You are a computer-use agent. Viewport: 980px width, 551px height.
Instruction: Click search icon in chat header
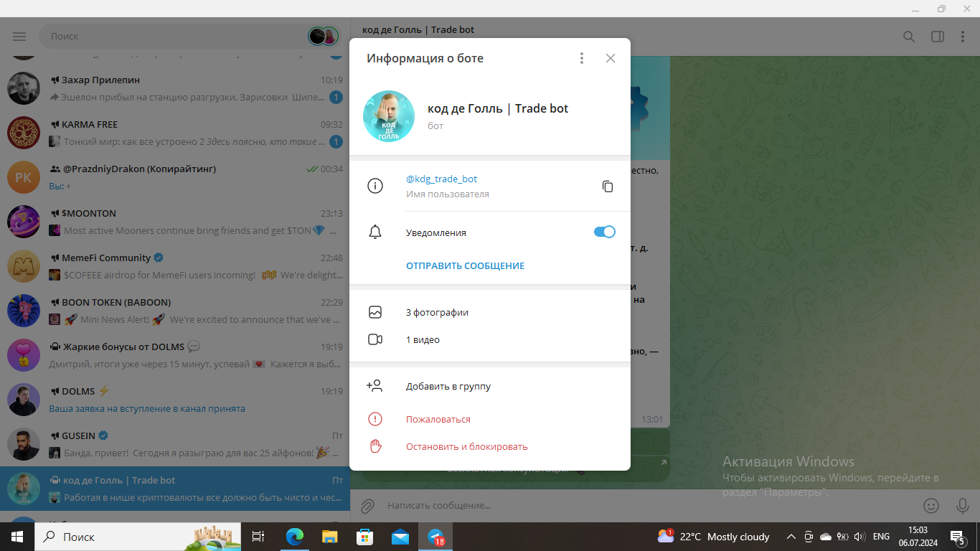909,37
